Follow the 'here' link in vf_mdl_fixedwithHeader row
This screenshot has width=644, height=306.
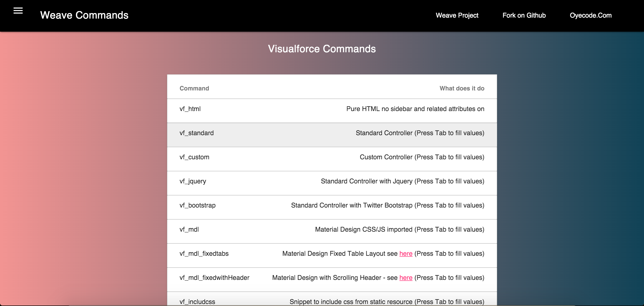click(406, 278)
